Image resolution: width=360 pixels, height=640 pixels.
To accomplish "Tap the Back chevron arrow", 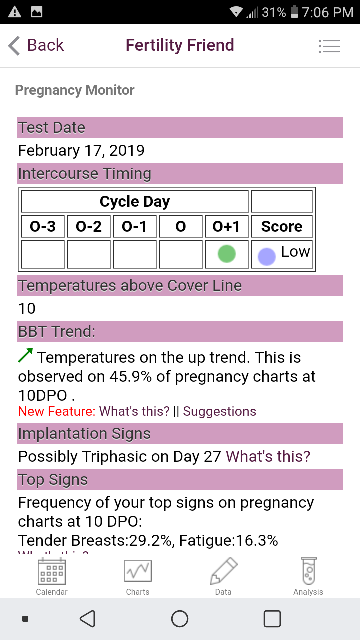I will coord(14,45).
